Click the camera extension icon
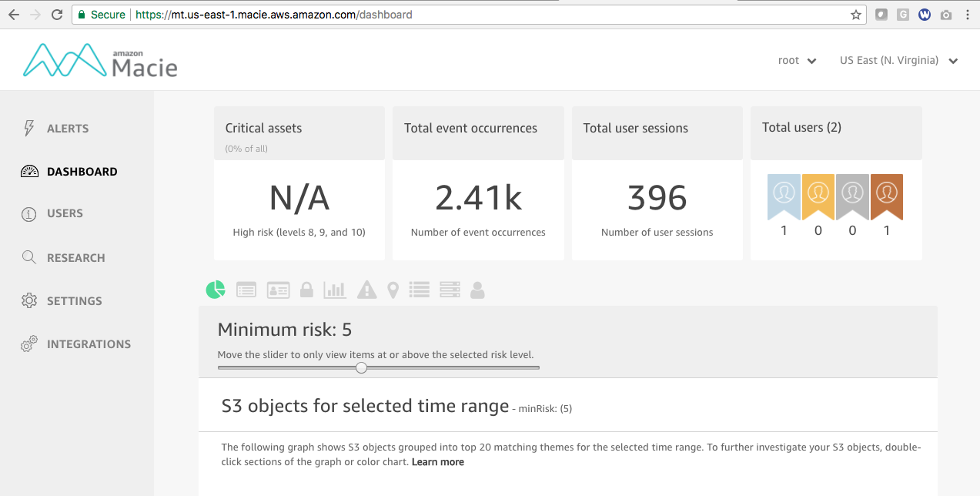 [946, 15]
